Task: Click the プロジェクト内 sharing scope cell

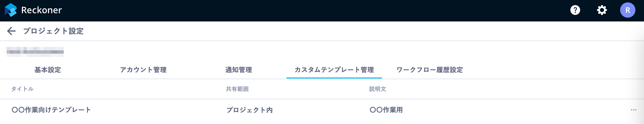Action: click(249, 110)
